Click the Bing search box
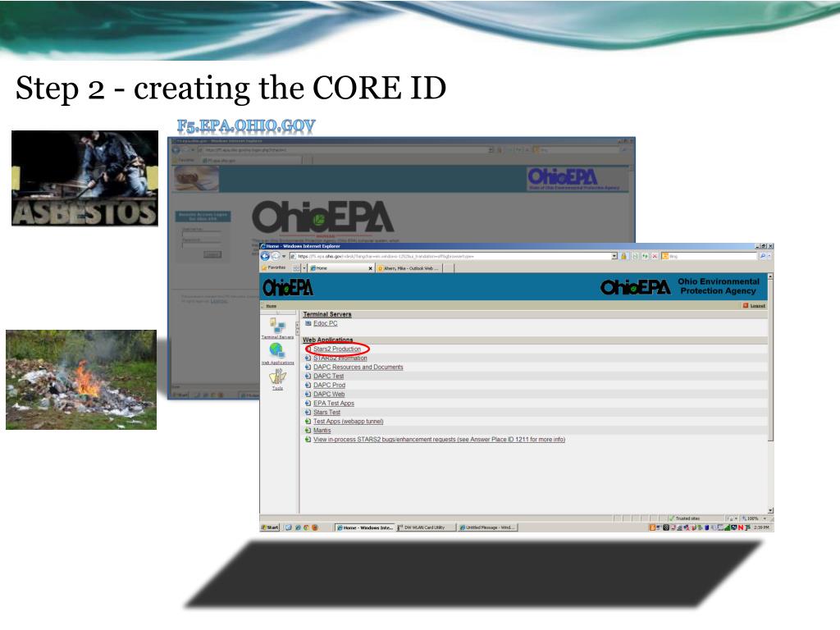The width and height of the screenshot is (840, 630). pos(710,256)
